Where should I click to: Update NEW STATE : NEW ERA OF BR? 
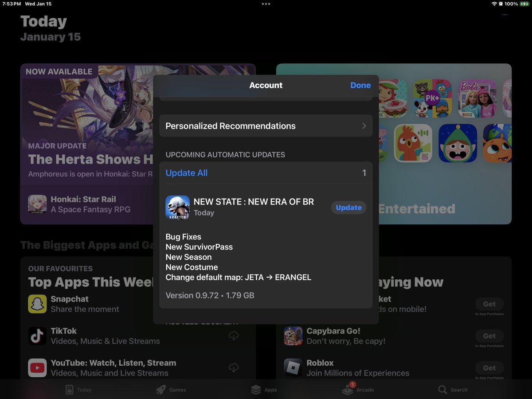pyautogui.click(x=348, y=207)
